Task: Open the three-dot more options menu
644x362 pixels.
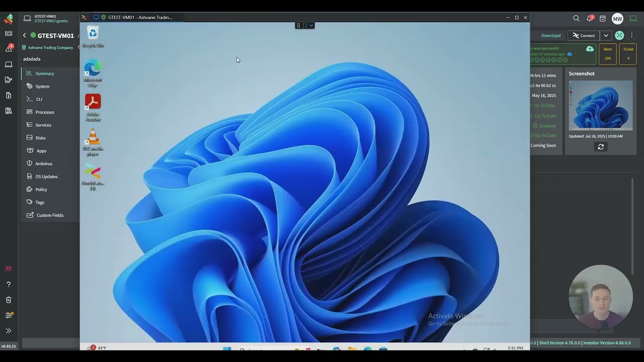Action: [x=631, y=35]
